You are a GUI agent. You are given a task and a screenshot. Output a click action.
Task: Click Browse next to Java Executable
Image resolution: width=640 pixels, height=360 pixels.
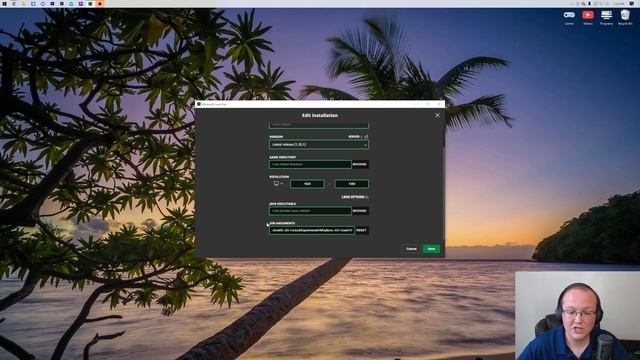coord(360,211)
